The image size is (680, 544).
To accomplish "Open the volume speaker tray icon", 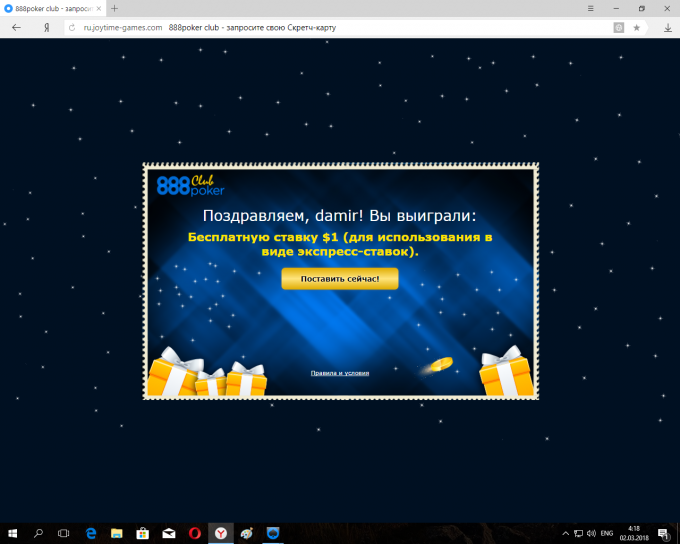I will 591,534.
